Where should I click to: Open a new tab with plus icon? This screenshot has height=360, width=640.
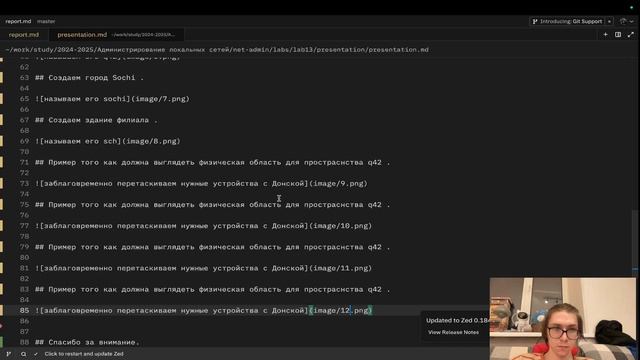pyautogui.click(x=605, y=35)
